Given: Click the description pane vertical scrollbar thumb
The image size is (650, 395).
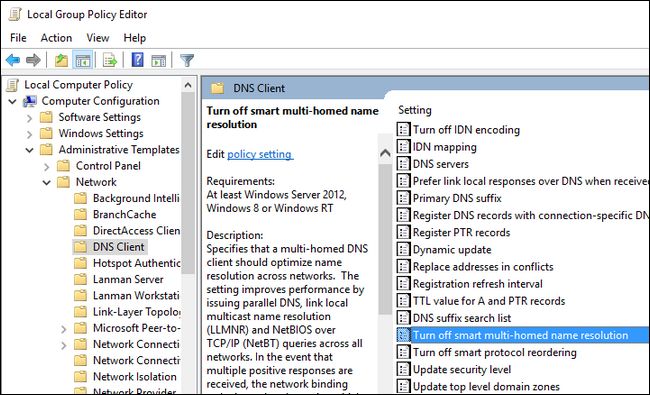Looking at the screenshot, I should (385, 239).
